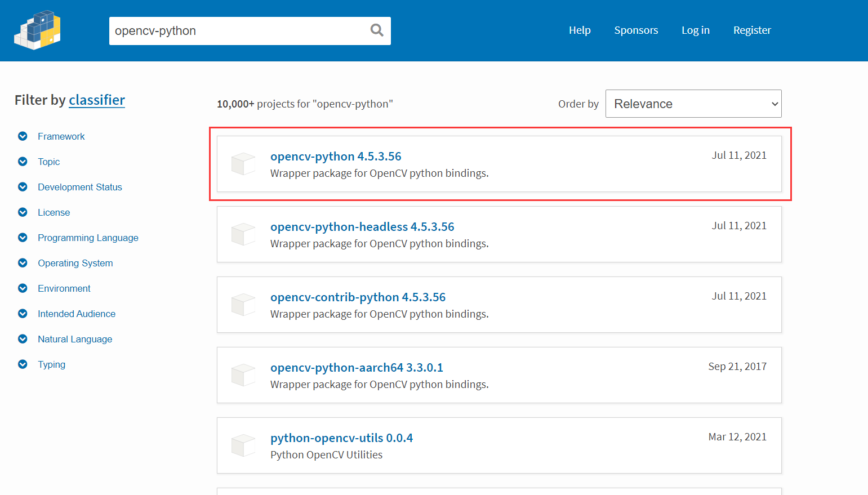Click the chevron icon next to Programming Language

pos(23,238)
